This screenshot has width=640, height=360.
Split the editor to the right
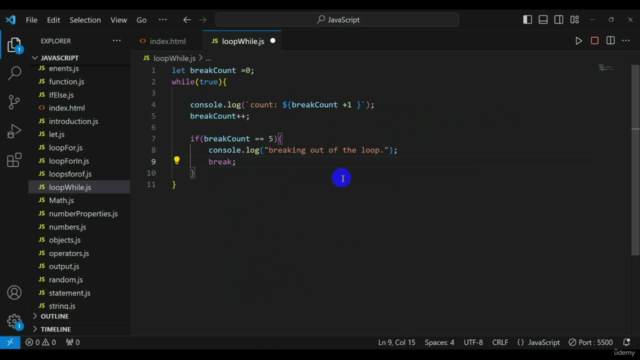click(x=611, y=41)
